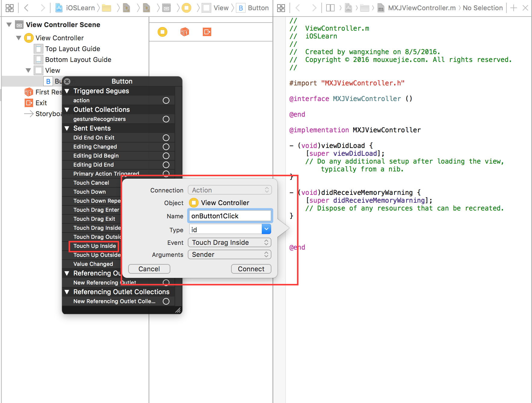Screen dimensions: 532x403
Task: Collapse the View item in the outline
Action: pos(28,70)
